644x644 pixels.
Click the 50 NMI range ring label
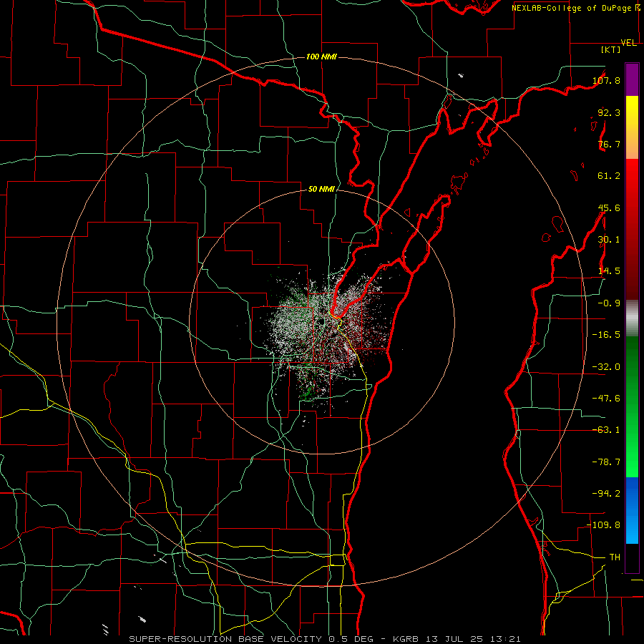click(x=321, y=189)
